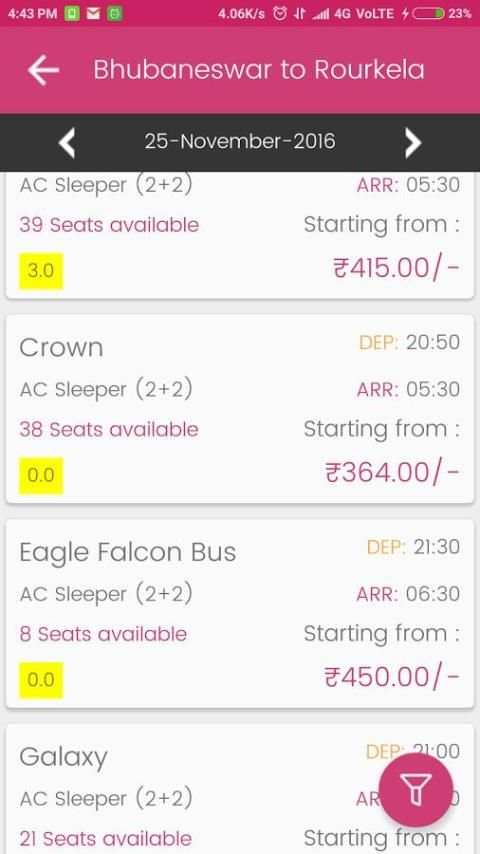Select the ₹450.00 fare for Eagle Falcon
The width and height of the screenshot is (480, 854).
pos(392,677)
